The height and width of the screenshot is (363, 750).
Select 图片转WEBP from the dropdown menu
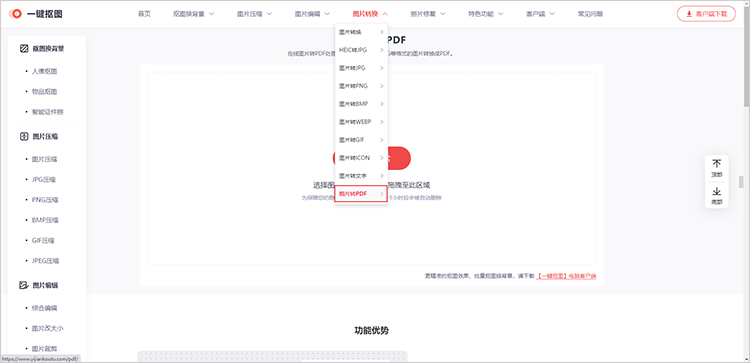click(361, 121)
